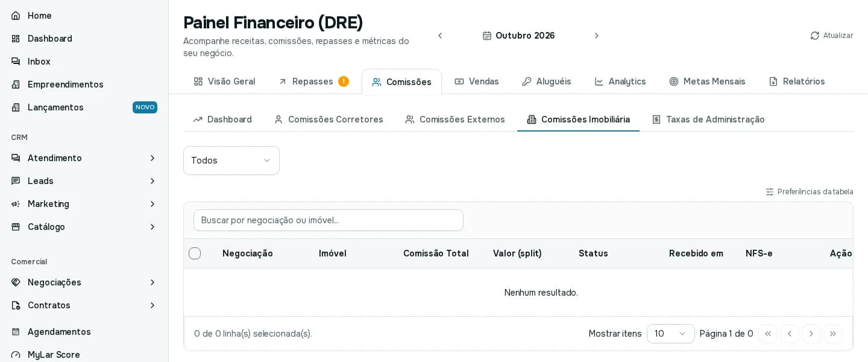This screenshot has height=362, width=868.
Task: Click the Home icon in sidebar
Action: 16,16
